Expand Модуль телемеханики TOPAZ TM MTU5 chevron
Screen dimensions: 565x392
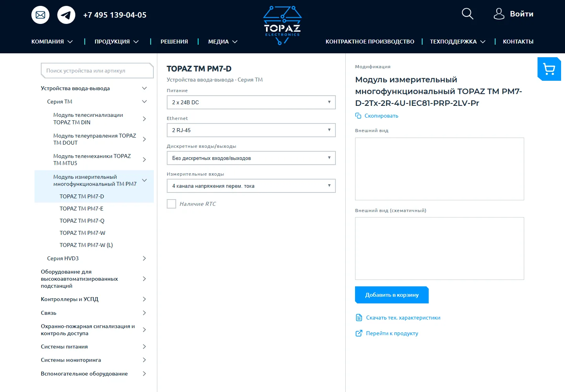click(144, 160)
